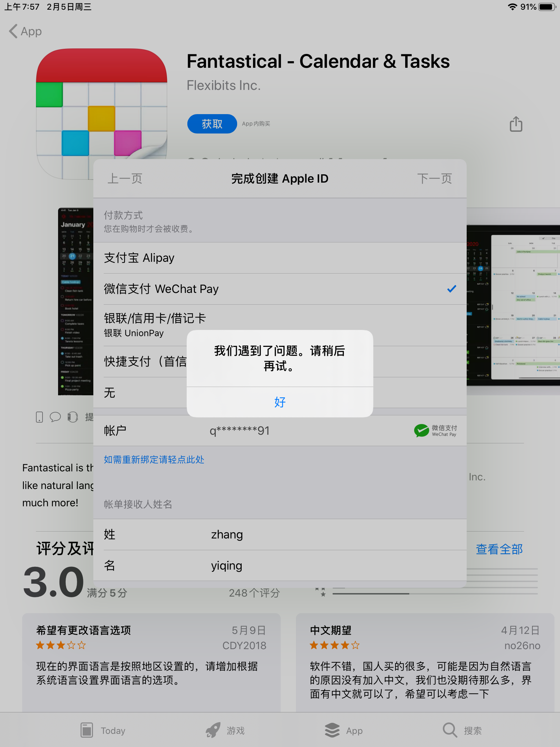Switch to the 游戏 tab

[x=225, y=730]
